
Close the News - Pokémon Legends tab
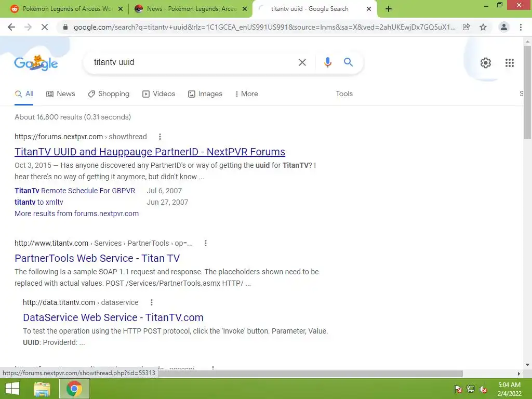tap(245, 9)
